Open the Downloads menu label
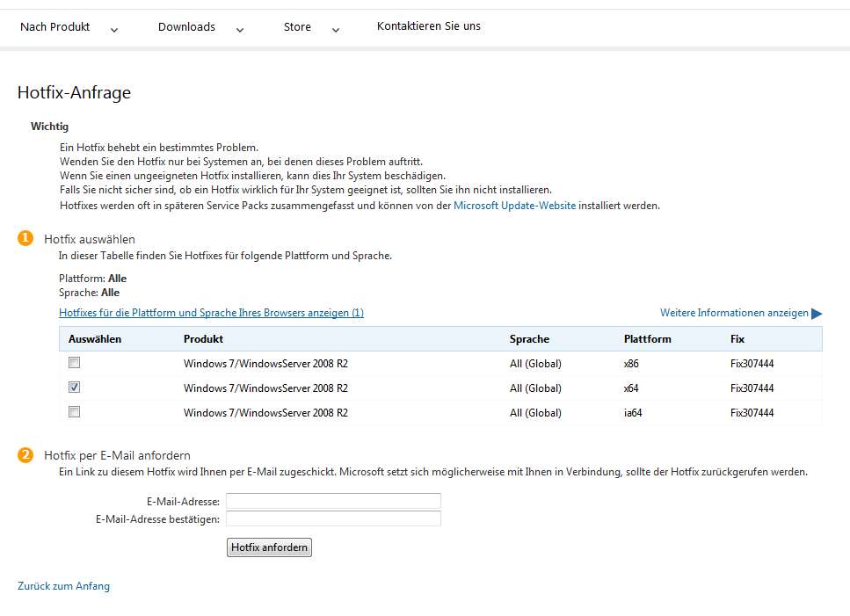The height and width of the screenshot is (616, 850). tap(186, 26)
